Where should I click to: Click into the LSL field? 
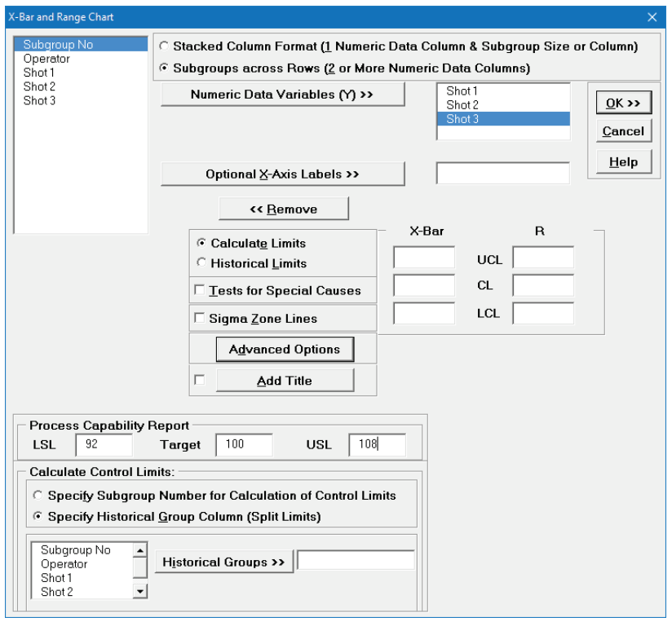click(104, 444)
